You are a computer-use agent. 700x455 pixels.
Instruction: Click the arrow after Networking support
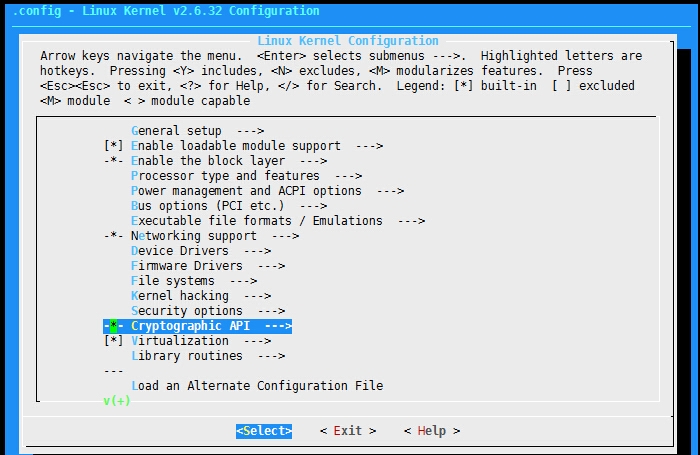pyautogui.click(x=285, y=236)
